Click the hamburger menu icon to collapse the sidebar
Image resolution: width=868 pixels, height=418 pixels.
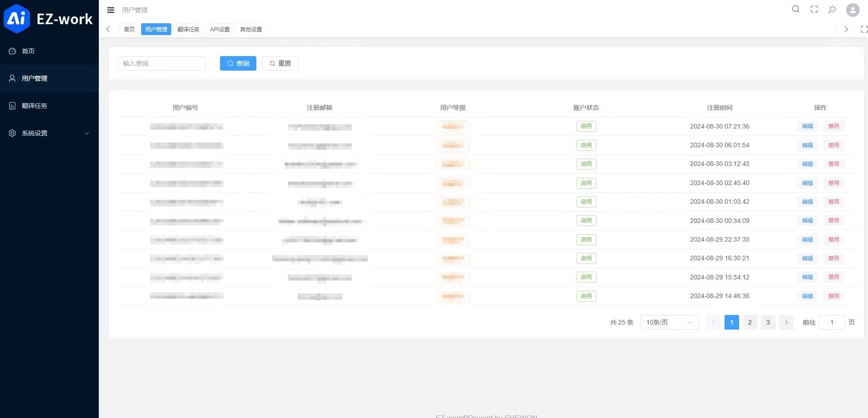[x=110, y=10]
